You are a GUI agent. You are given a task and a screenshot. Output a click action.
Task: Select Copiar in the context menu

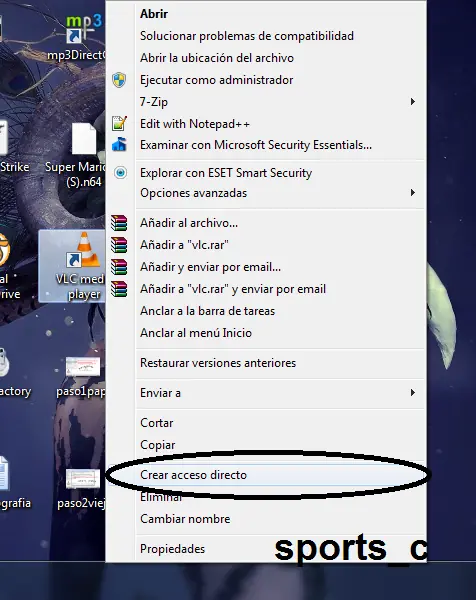click(x=158, y=445)
